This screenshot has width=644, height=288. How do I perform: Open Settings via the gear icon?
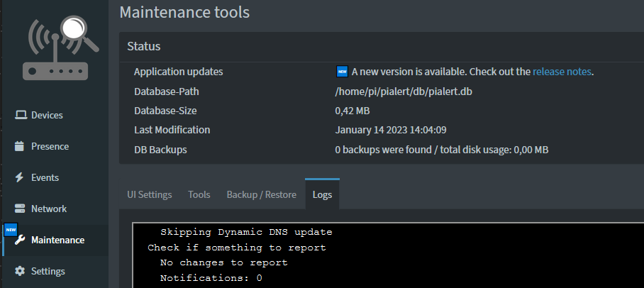[20, 271]
